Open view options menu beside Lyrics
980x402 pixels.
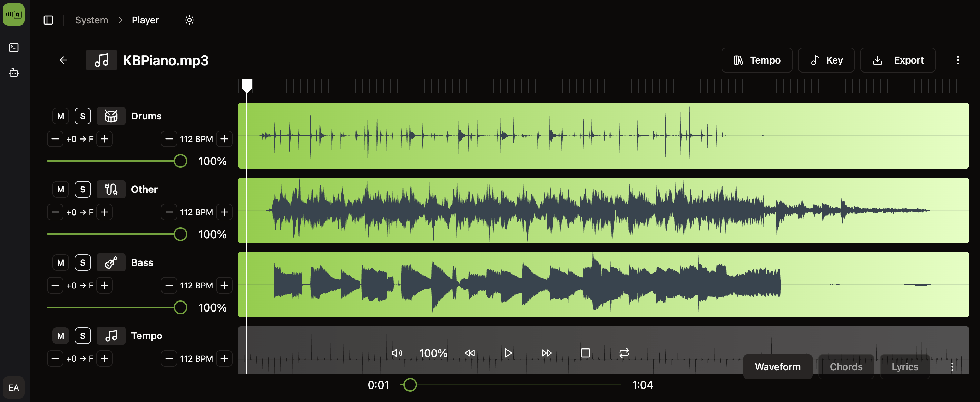coord(952,366)
